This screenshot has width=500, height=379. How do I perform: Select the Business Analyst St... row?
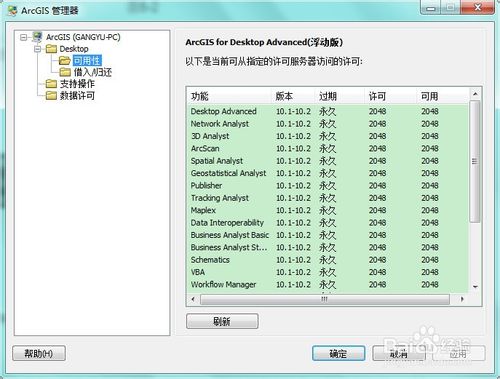click(x=328, y=247)
